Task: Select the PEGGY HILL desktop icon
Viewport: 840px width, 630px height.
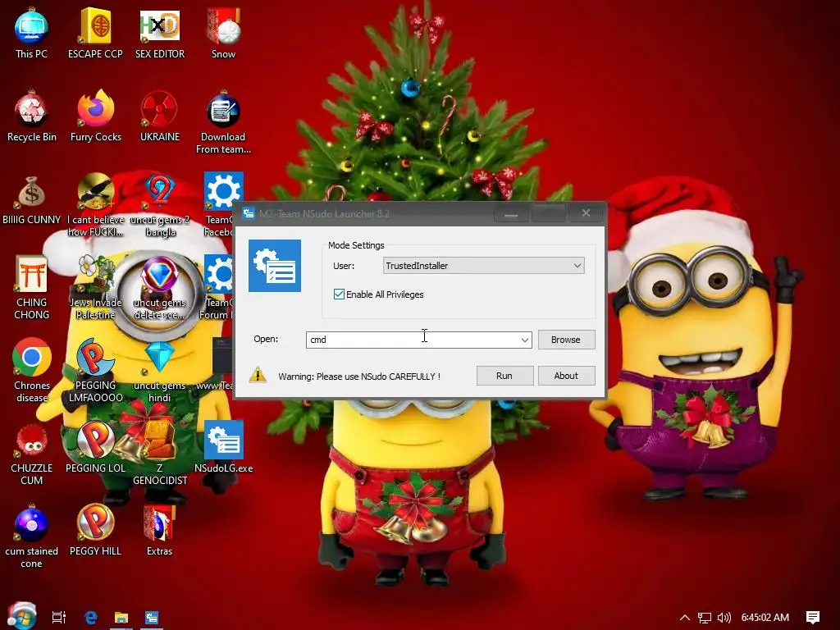Action: [x=95, y=530]
